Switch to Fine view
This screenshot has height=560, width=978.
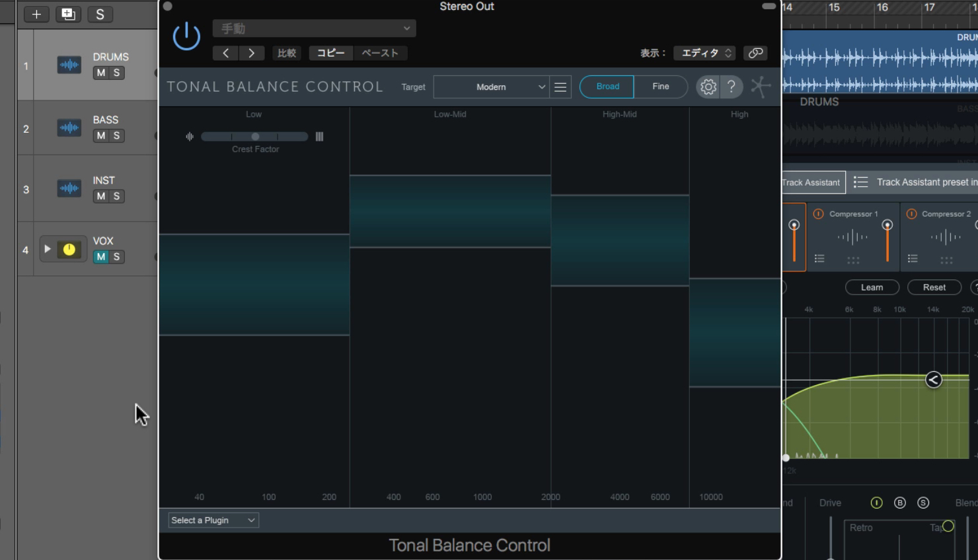point(660,87)
